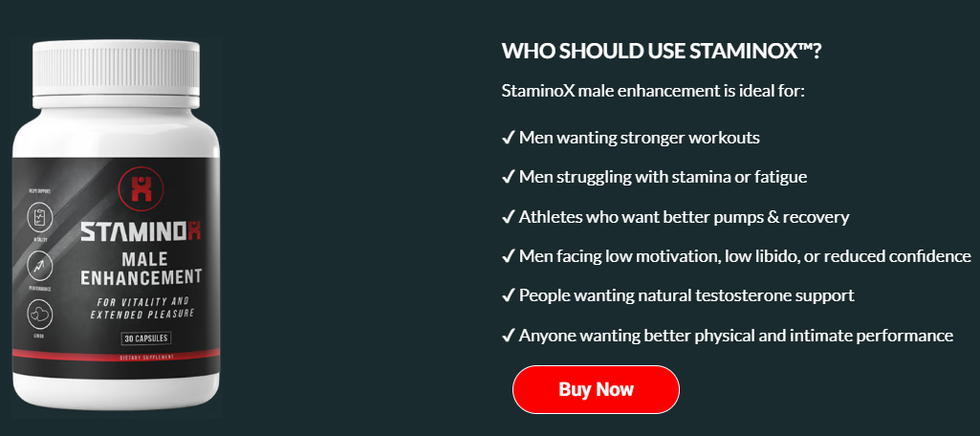Click the 'People wanting natural testosterone support' text
This screenshot has width=980, height=436.
click(x=686, y=295)
